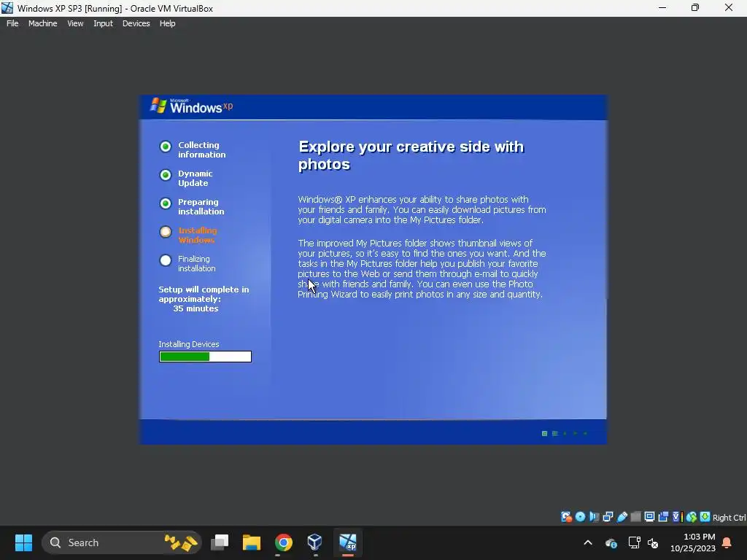Click the OneDrive cloud tray icon
The width and height of the screenshot is (747, 560).
611,542
